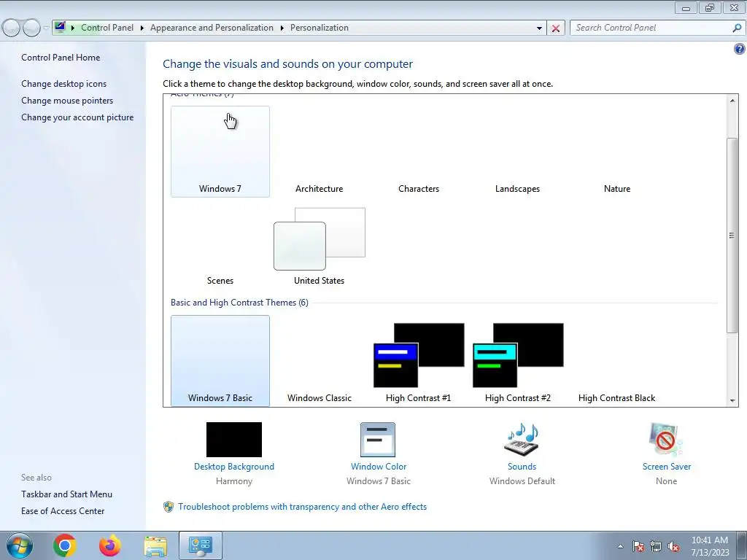Open Change your account picture link

tap(77, 117)
